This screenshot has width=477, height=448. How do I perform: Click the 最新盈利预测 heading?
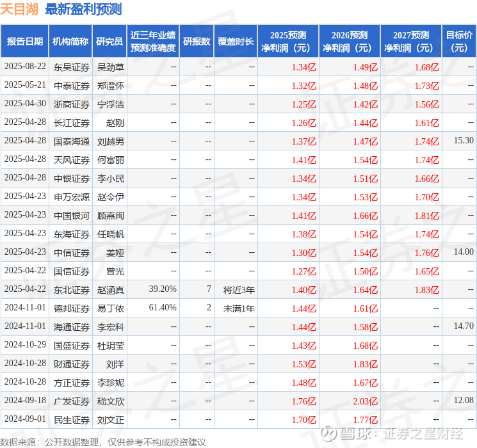pyautogui.click(x=83, y=9)
